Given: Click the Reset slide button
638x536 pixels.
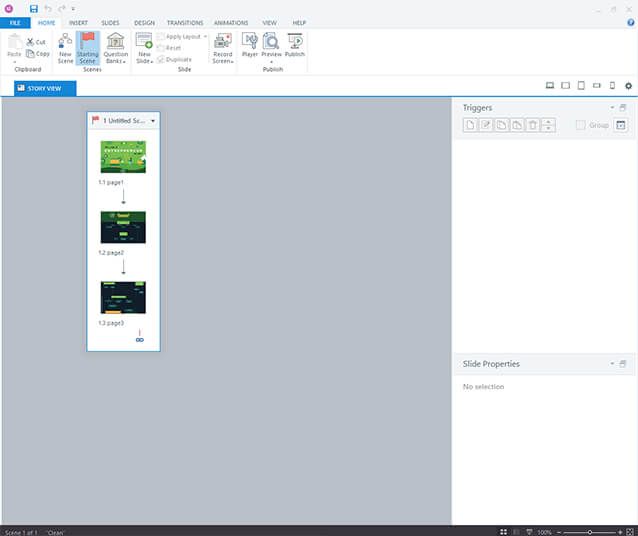Looking at the screenshot, I should (169, 48).
